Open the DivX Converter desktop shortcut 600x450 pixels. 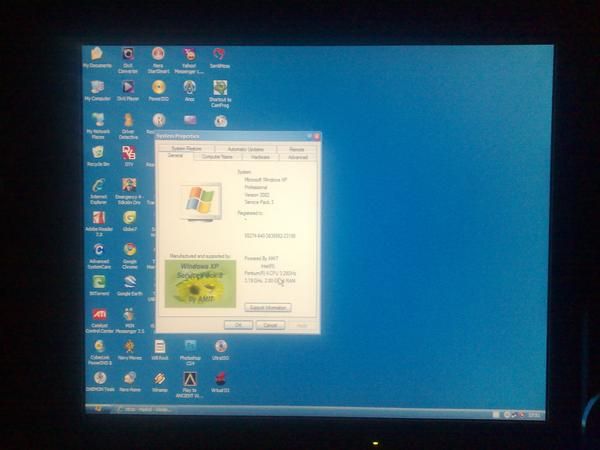(x=128, y=60)
